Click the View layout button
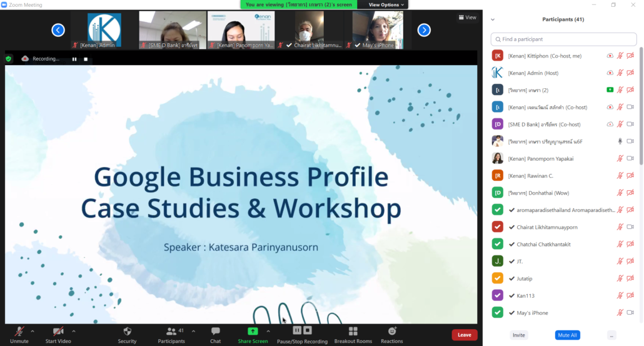The height and width of the screenshot is (346, 644). (468, 18)
